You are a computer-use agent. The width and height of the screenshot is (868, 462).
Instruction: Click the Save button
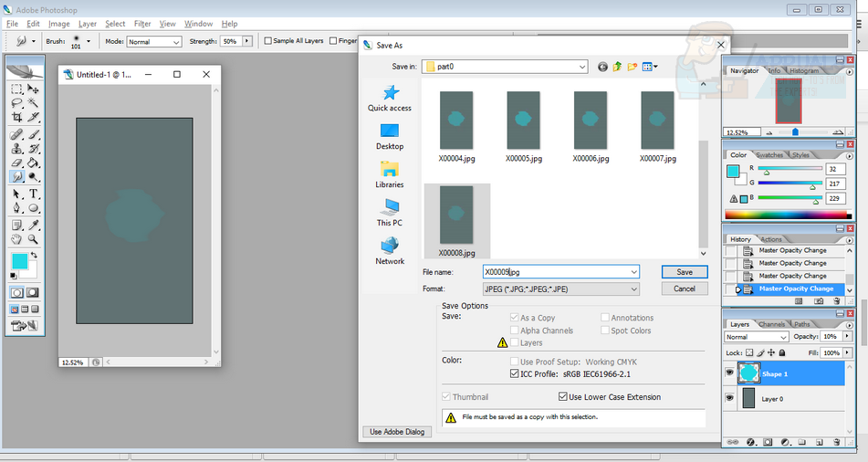(685, 272)
